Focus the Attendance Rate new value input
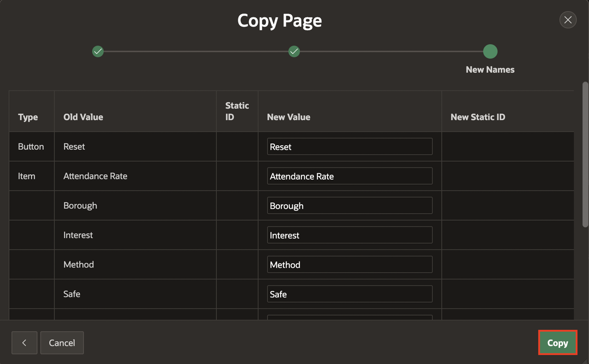Viewport: 589px width, 364px height. (350, 176)
